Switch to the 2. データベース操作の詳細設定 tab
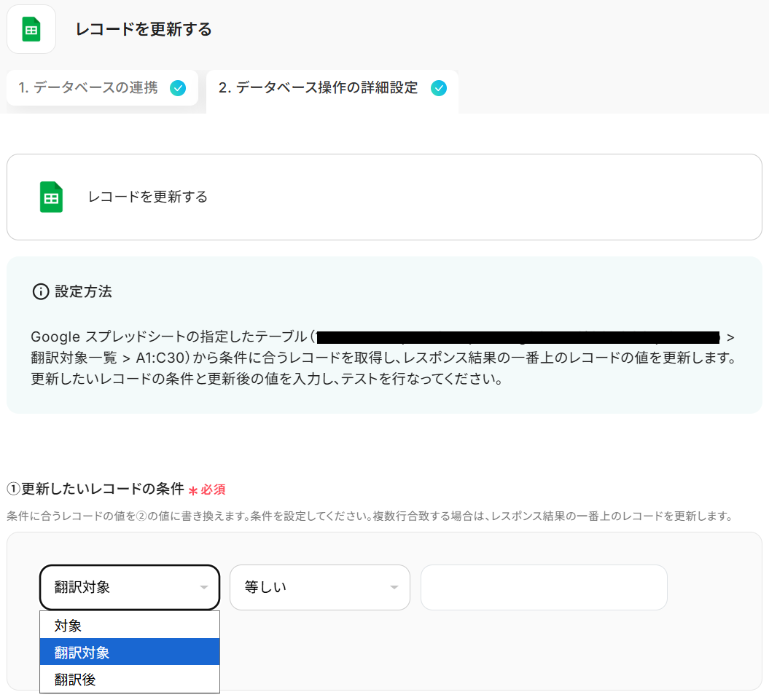This screenshot has height=700, width=769. click(x=332, y=91)
